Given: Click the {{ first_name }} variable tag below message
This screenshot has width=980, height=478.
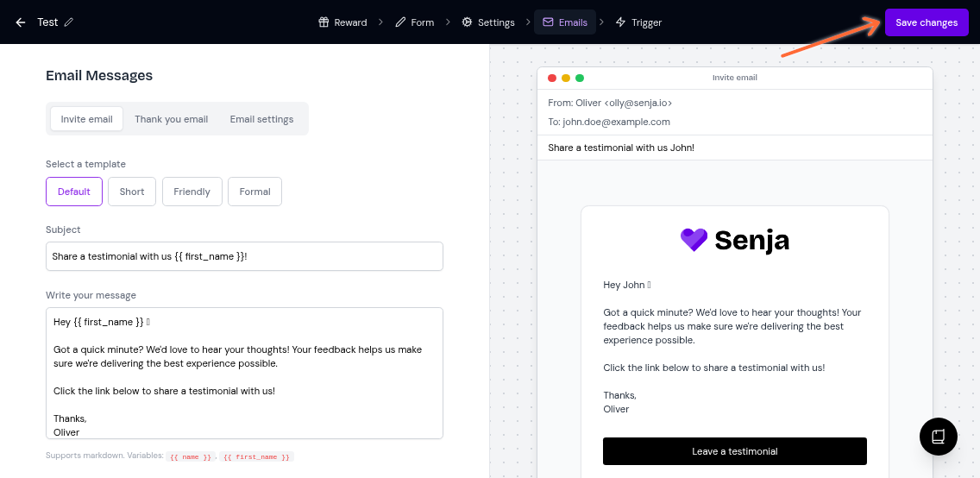Looking at the screenshot, I should 256,456.
